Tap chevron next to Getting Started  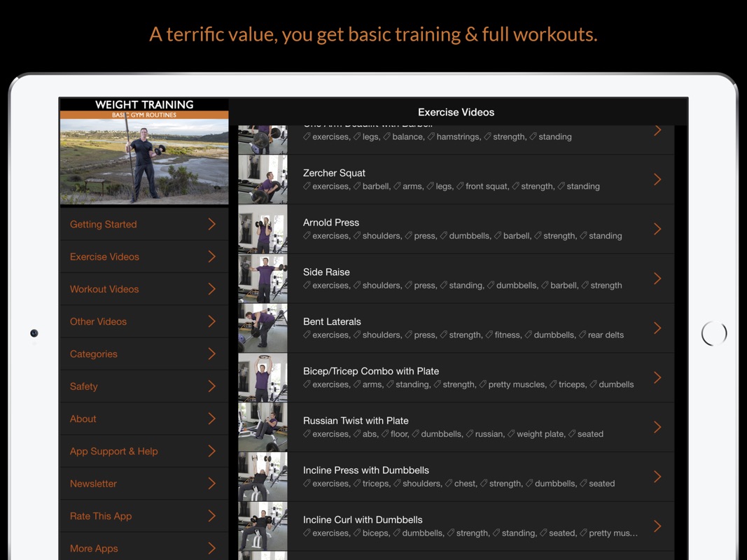(x=212, y=224)
